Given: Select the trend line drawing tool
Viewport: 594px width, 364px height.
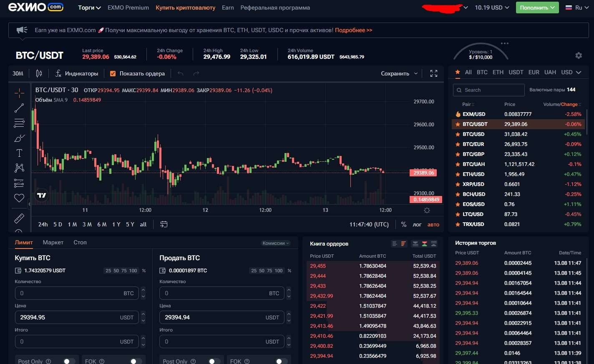Looking at the screenshot, I should tap(19, 108).
